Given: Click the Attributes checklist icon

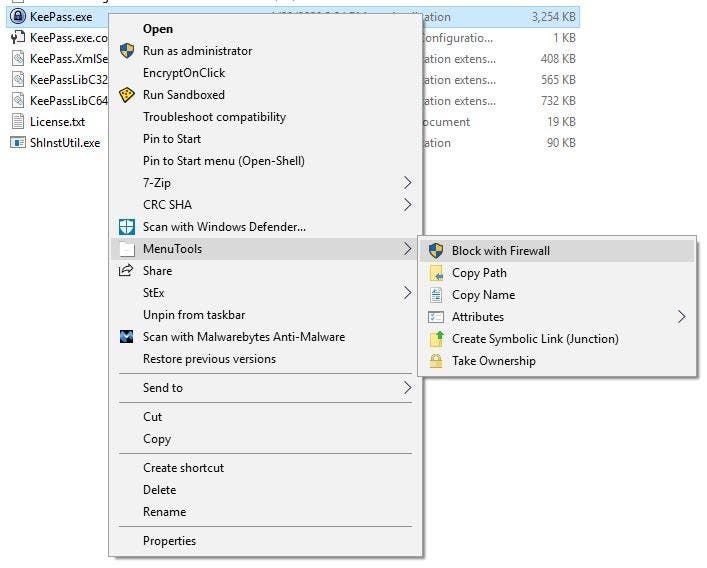Looking at the screenshot, I should 436,317.
